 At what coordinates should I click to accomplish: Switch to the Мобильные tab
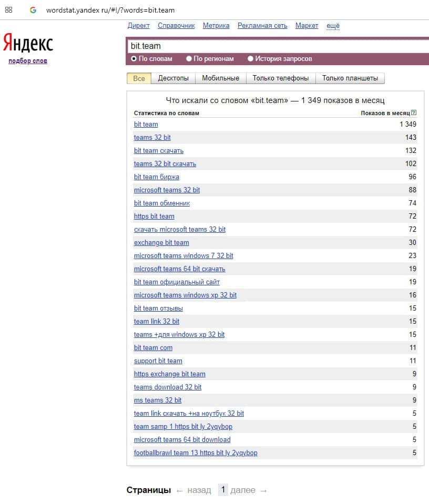point(221,78)
